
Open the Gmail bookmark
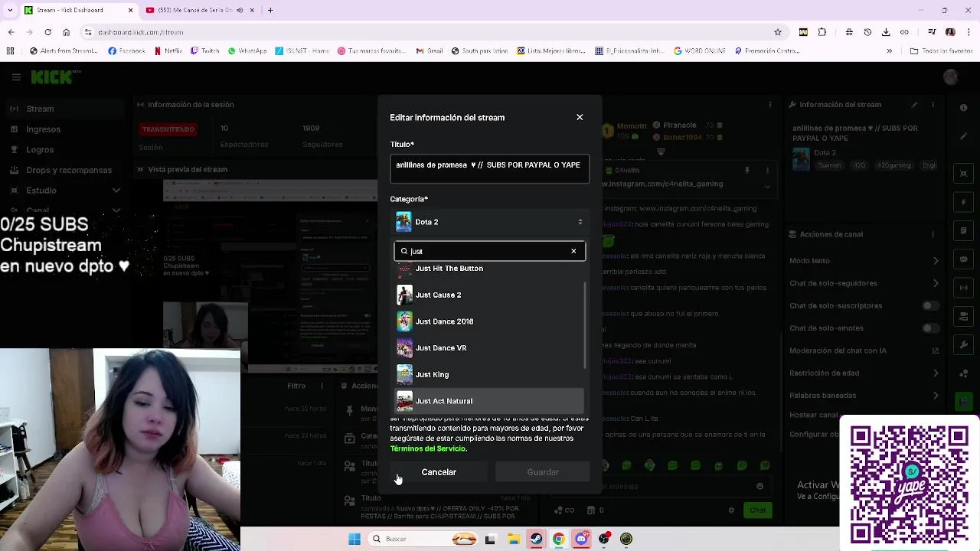click(x=430, y=51)
